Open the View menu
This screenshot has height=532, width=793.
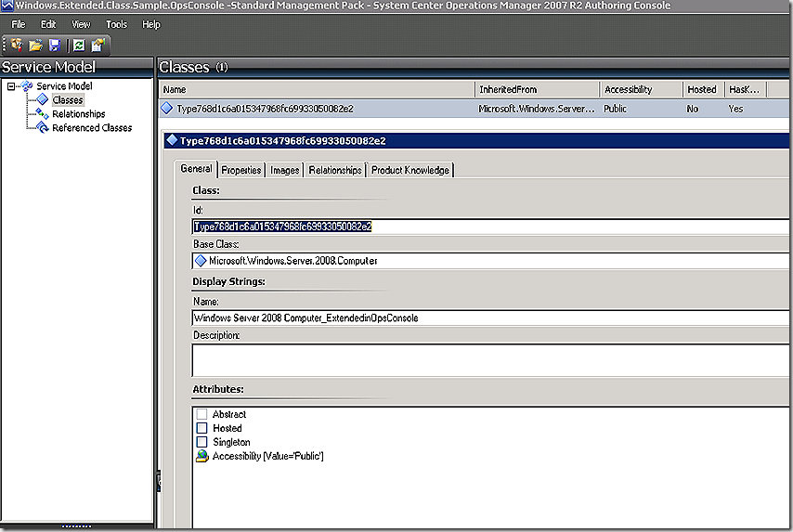81,24
